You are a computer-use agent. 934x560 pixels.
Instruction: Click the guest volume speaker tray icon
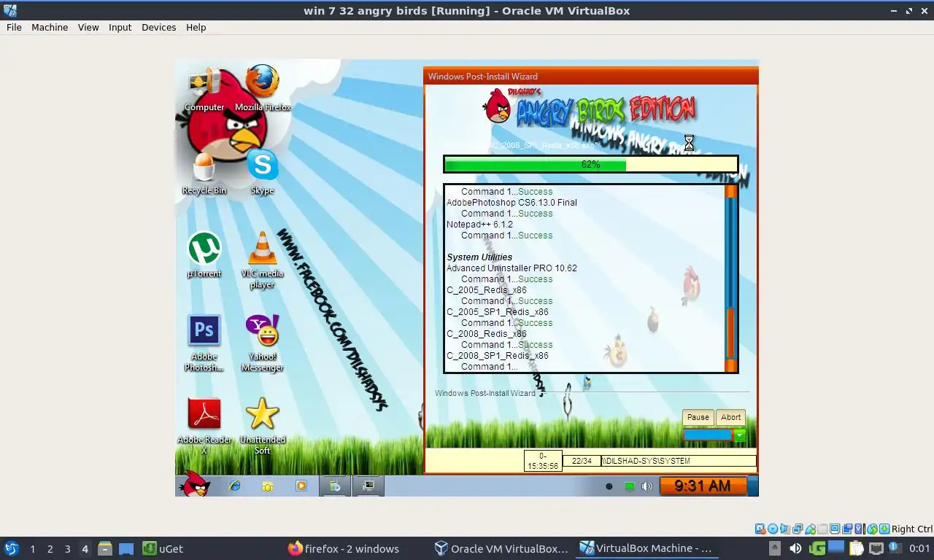[647, 486]
